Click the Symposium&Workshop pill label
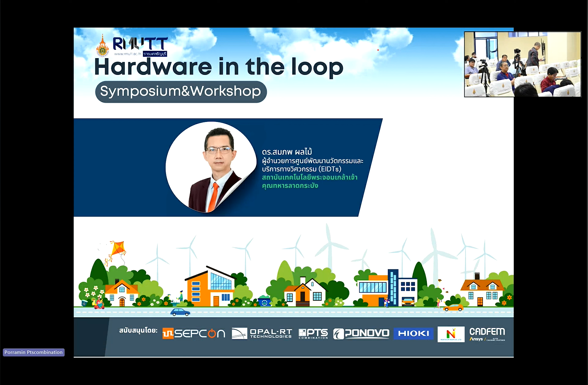588x385 pixels. (x=181, y=92)
